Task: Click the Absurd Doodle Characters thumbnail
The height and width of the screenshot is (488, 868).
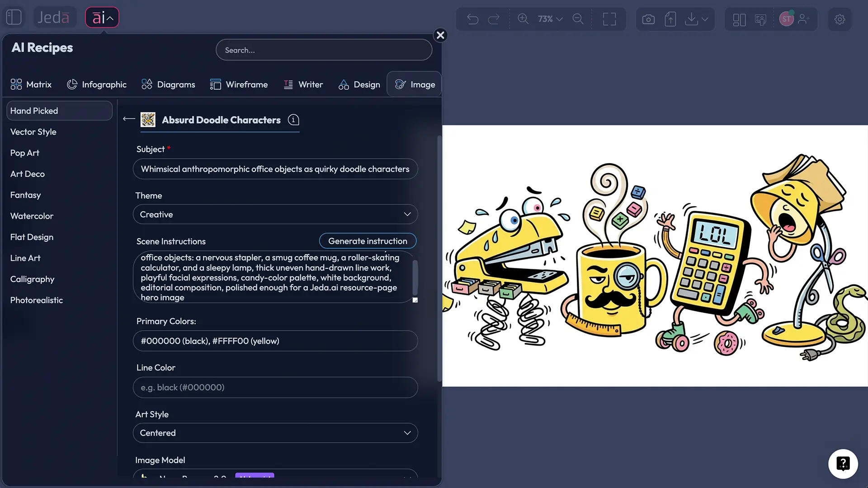Action: coord(148,120)
